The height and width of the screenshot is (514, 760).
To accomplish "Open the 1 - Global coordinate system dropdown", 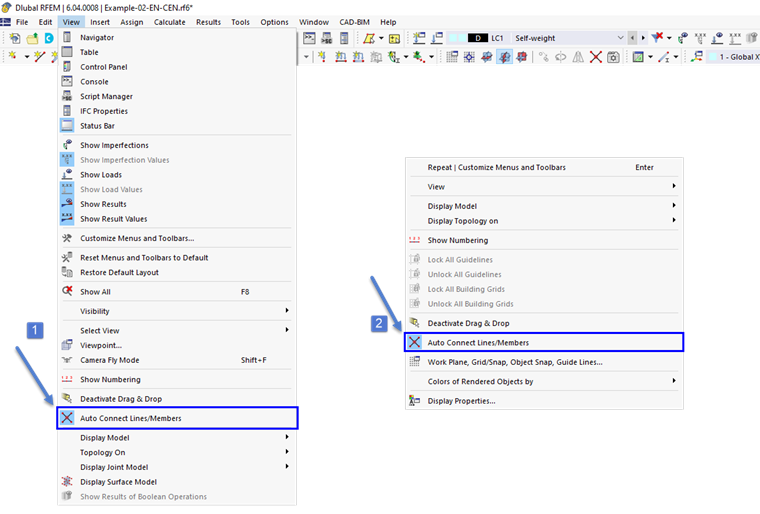I will (x=732, y=57).
